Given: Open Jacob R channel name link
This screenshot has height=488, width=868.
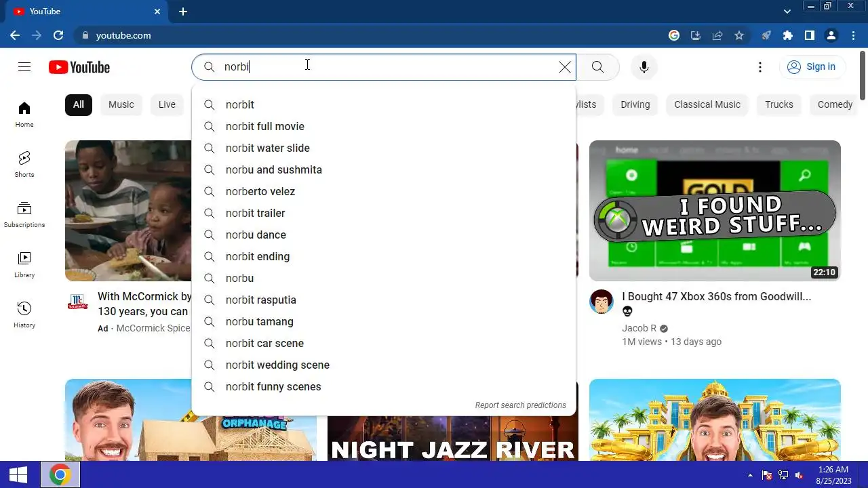Looking at the screenshot, I should coord(639,328).
